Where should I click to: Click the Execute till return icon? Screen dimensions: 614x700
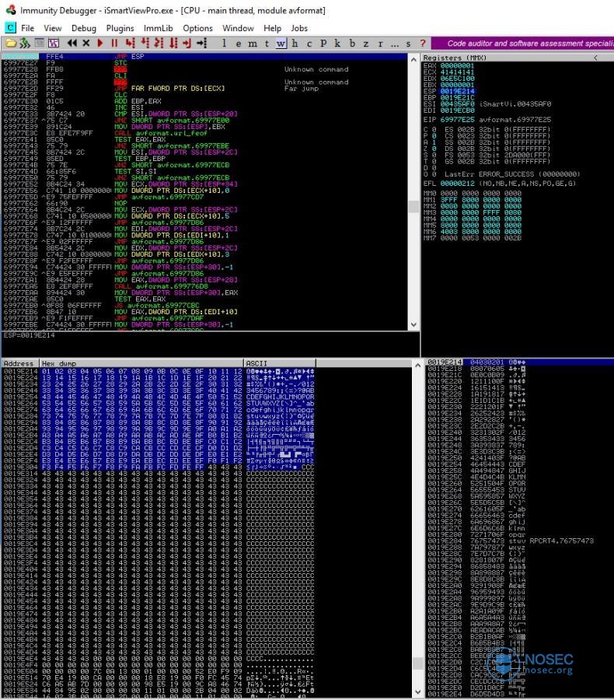click(187, 44)
